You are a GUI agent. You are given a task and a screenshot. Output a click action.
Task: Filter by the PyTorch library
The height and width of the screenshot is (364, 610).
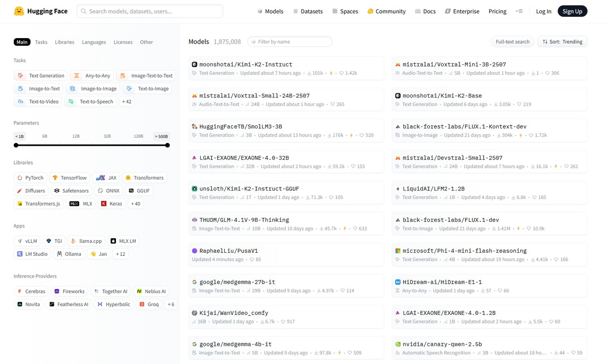click(x=30, y=178)
